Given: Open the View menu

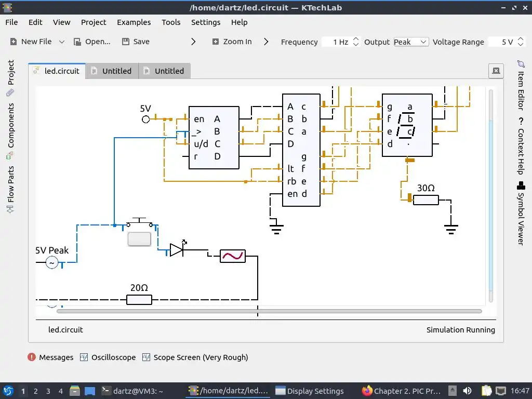Looking at the screenshot, I should pos(61,22).
